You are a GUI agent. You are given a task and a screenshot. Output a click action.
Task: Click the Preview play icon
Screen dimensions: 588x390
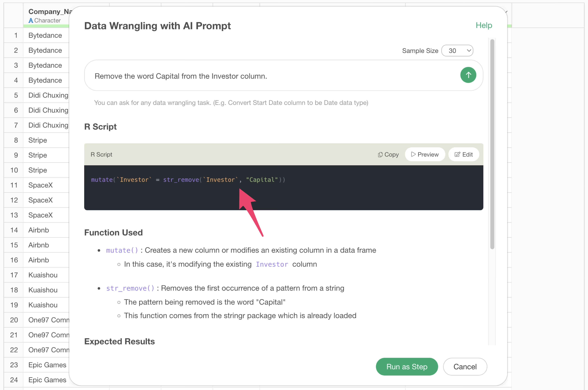[413, 154]
